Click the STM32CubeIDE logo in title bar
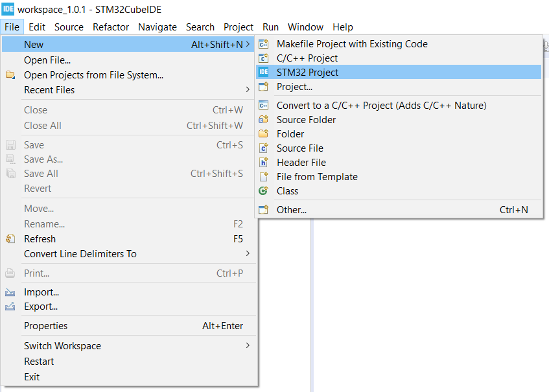This screenshot has height=392, width=549. [x=8, y=9]
